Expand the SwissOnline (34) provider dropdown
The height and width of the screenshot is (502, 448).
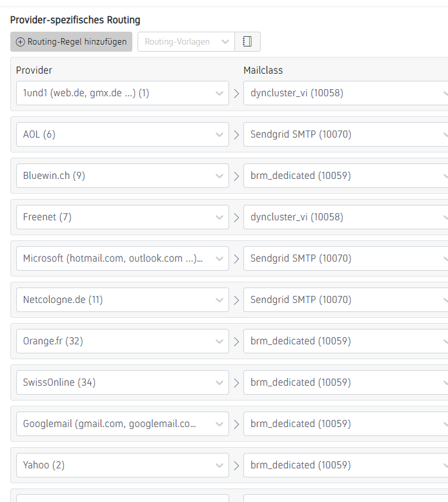[x=122, y=382]
